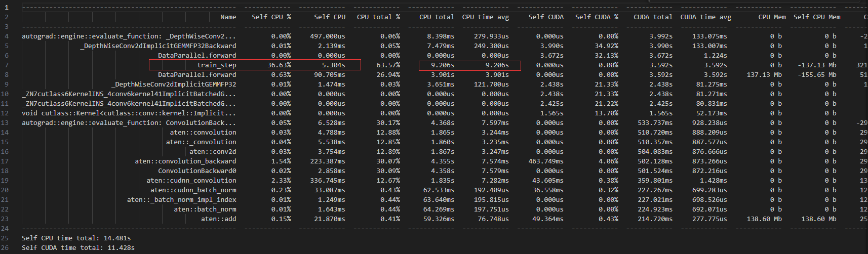Click the 'CUDA time avg' column header
The image size is (868, 254).
[706, 17]
